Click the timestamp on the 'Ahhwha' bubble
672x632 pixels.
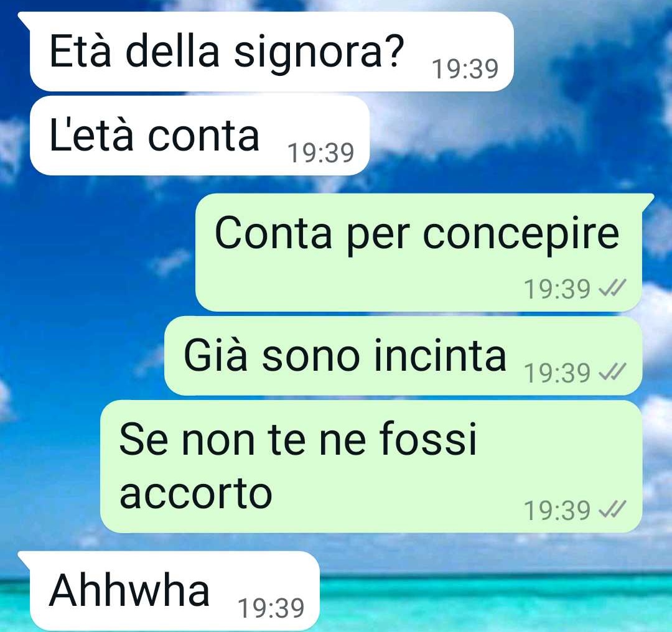click(271, 608)
